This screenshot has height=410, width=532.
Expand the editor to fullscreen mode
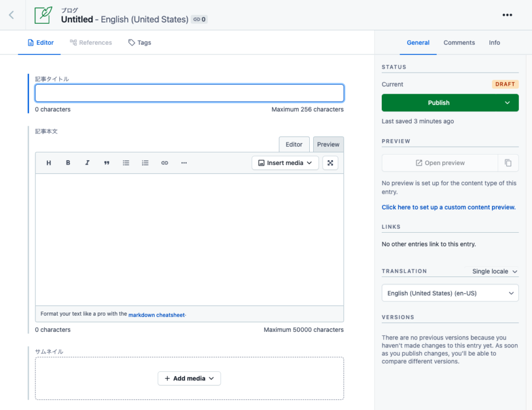pos(330,163)
